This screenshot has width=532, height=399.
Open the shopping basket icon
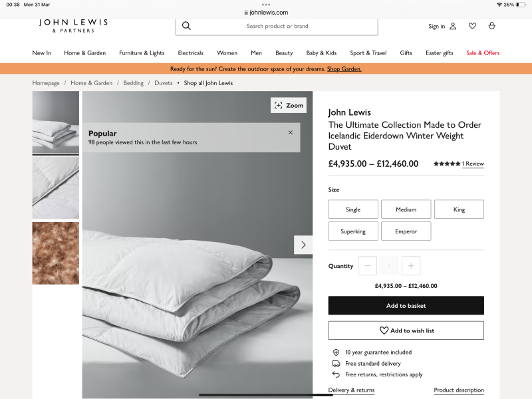[491, 26]
